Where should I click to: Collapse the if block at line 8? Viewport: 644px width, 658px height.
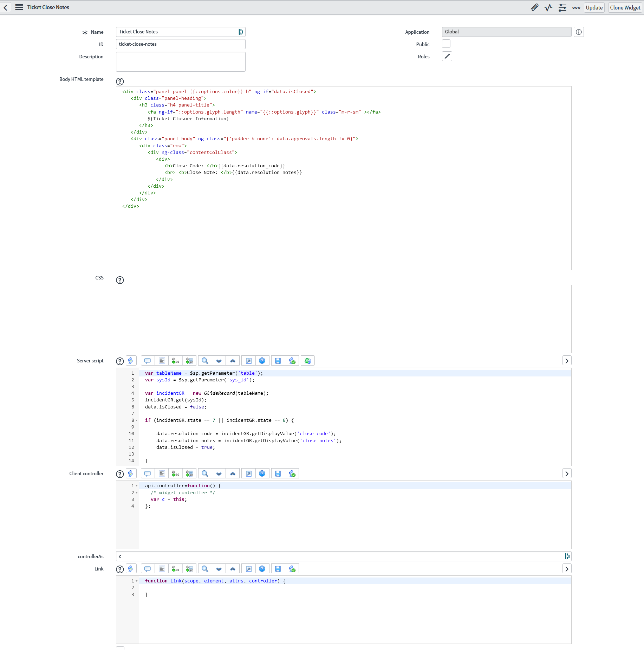137,420
